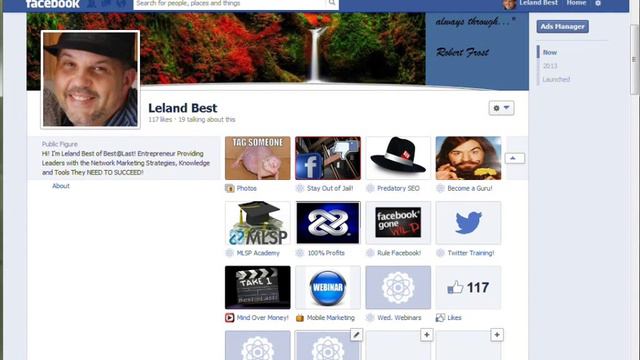Image resolution: width=640 pixels, height=360 pixels.
Task: Click '19 talking about this' text
Action: point(207,120)
